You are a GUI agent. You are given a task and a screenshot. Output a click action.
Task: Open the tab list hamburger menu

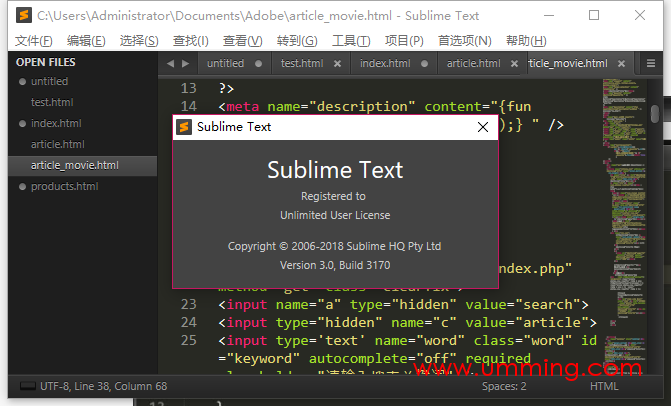[651, 63]
